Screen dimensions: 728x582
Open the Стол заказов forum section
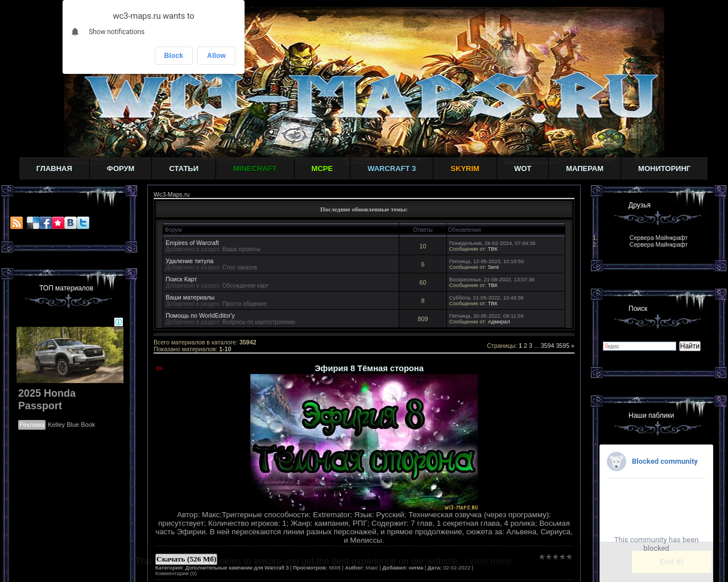(x=239, y=267)
